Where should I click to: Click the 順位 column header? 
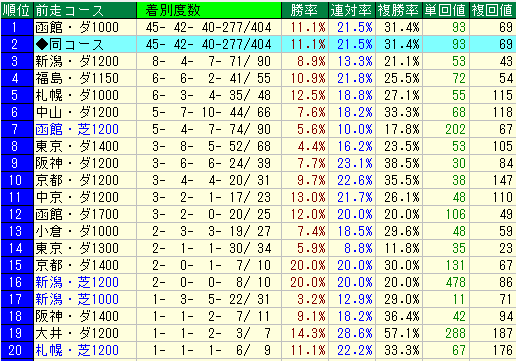click(17, 10)
